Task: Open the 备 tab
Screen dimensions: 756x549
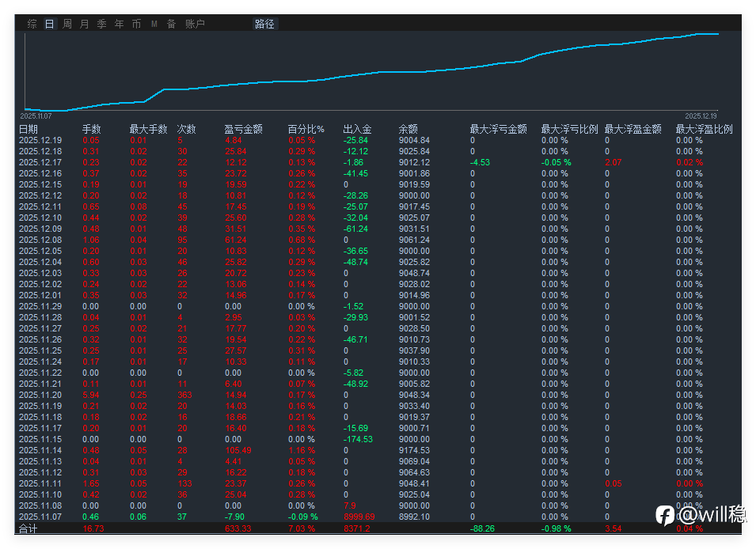Action: (x=171, y=24)
